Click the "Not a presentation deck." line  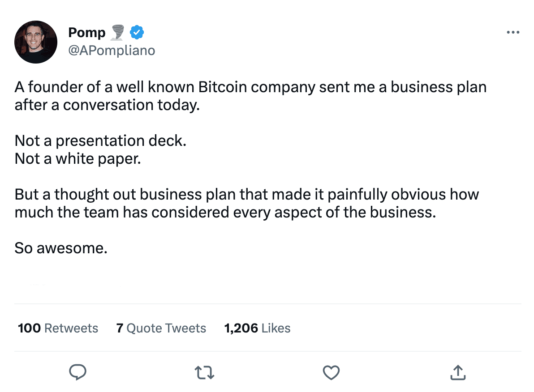pyautogui.click(x=100, y=141)
